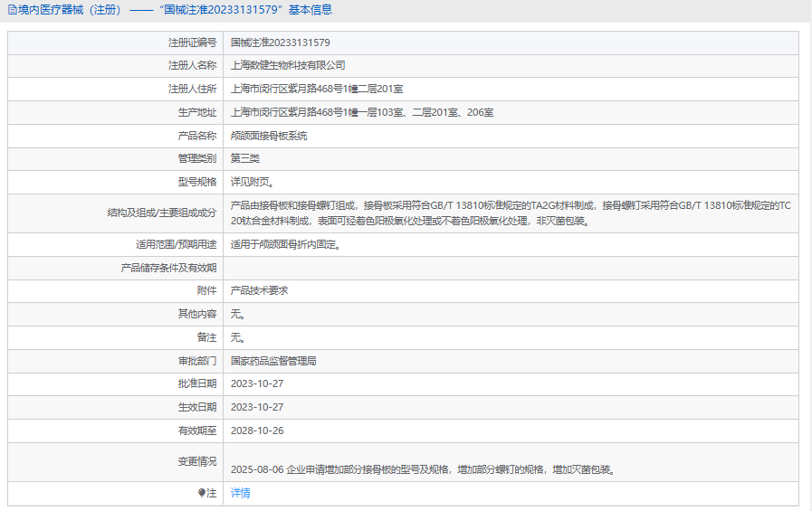
Task: Click the 变更情况 entry dated 2025-08-06
Action: pyautogui.click(x=423, y=469)
